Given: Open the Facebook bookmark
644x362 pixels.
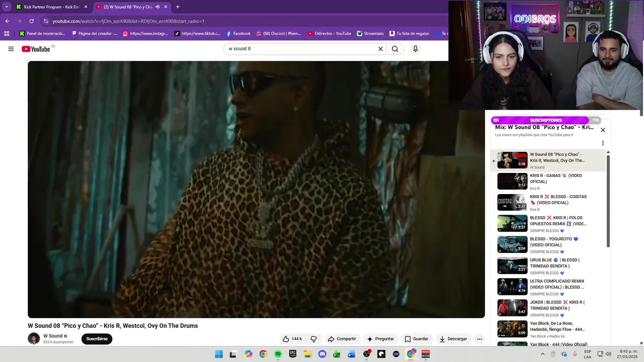Looking at the screenshot, I should 238,34.
